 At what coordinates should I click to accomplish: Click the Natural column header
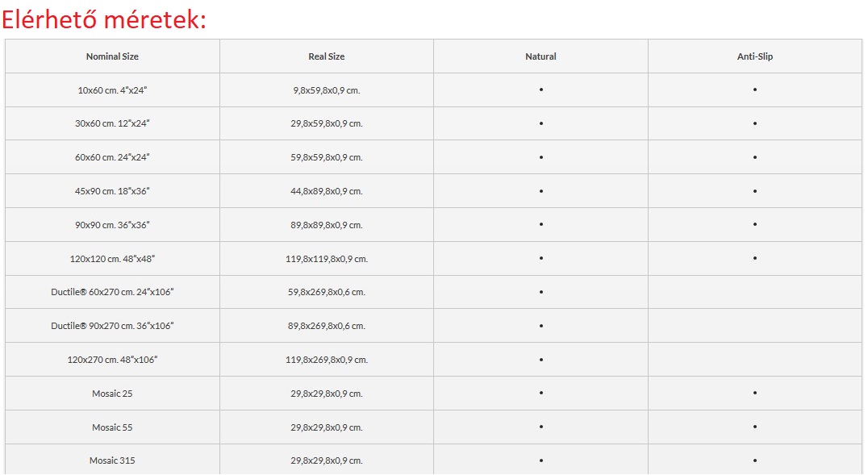point(540,56)
